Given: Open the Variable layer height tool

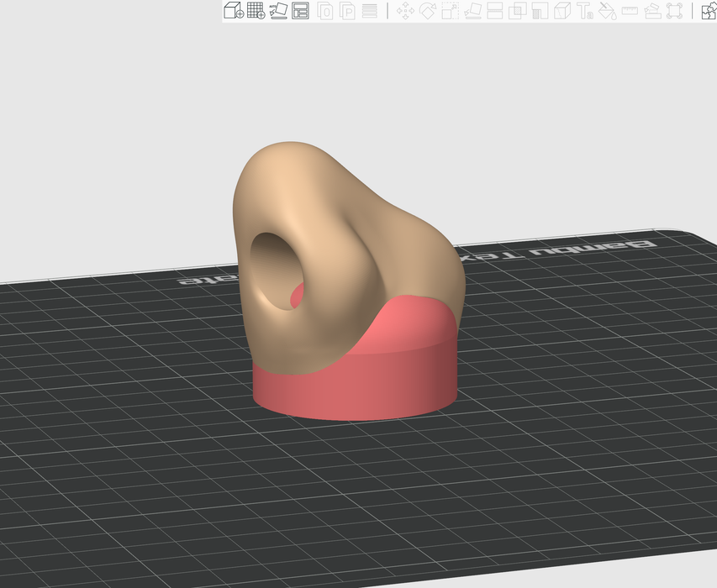Looking at the screenshot, I should [369, 11].
